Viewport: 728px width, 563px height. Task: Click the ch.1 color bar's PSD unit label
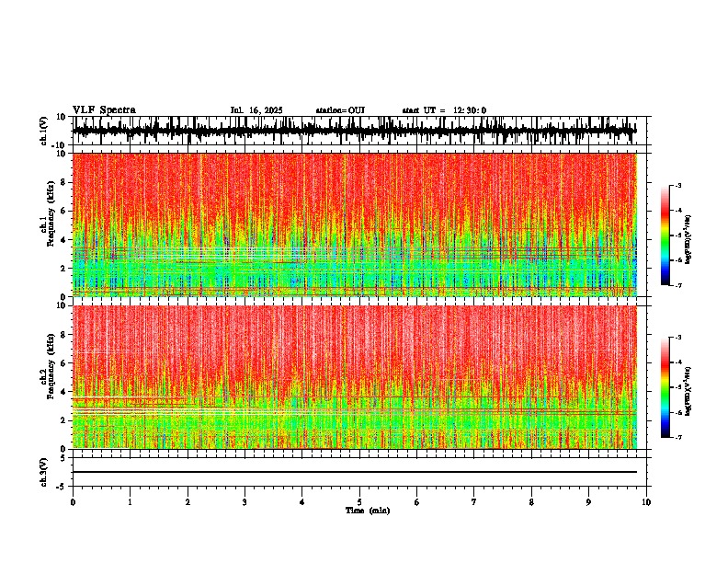point(688,240)
